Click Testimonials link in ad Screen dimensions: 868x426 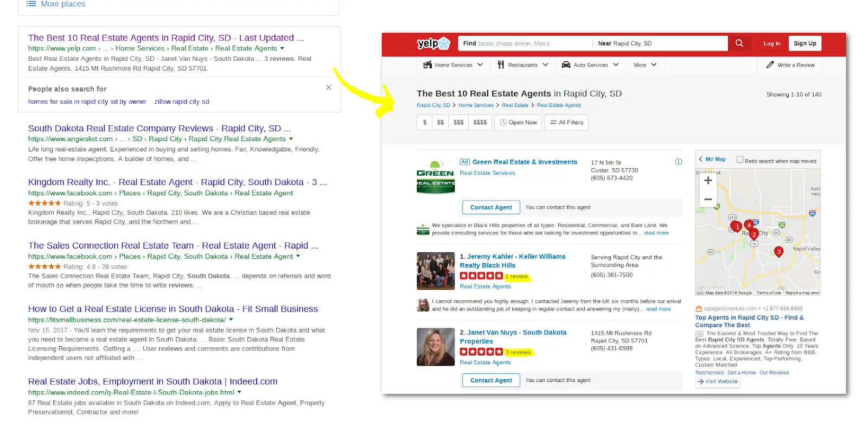point(710,372)
